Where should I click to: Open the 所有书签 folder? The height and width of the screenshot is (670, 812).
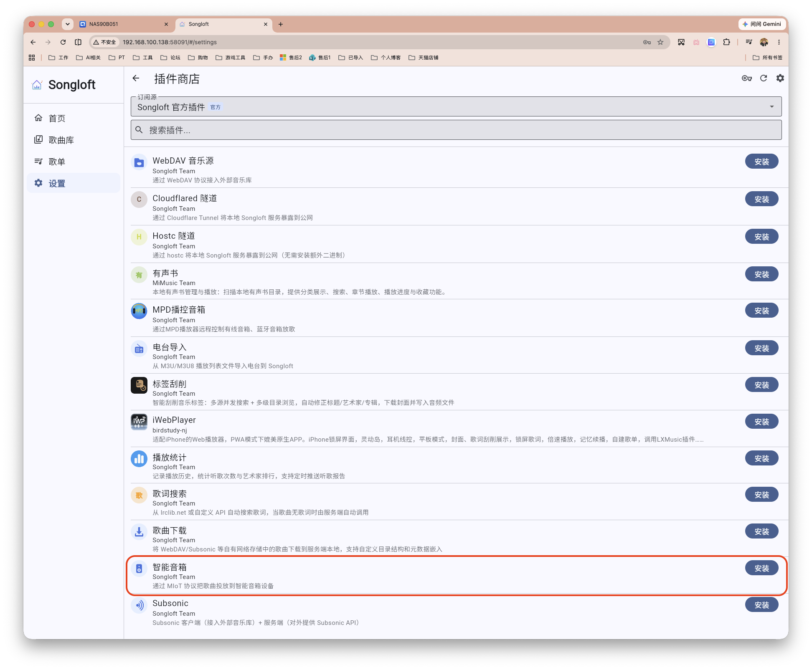point(768,58)
